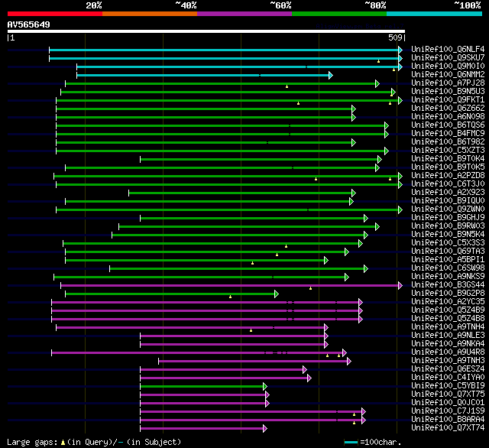This screenshot has height=448, width=489.
Task: Click the UniRef100_B9T0K5 label
Action: 448,167
